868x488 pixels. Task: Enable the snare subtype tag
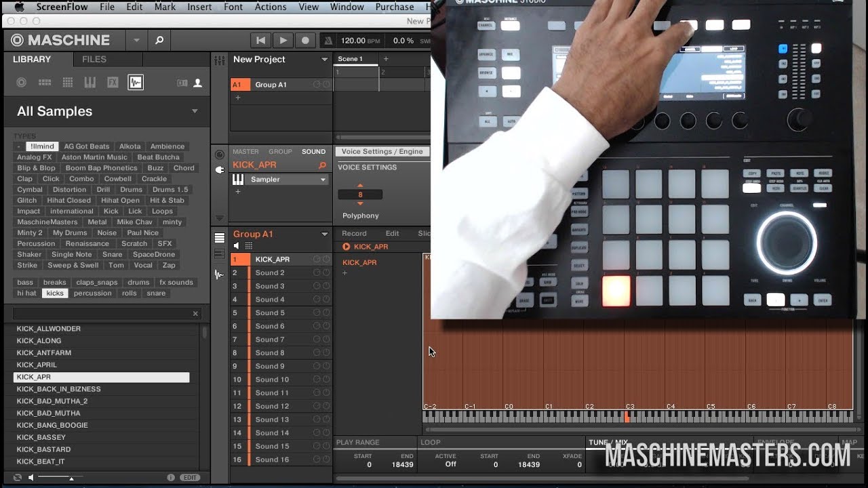tap(156, 293)
